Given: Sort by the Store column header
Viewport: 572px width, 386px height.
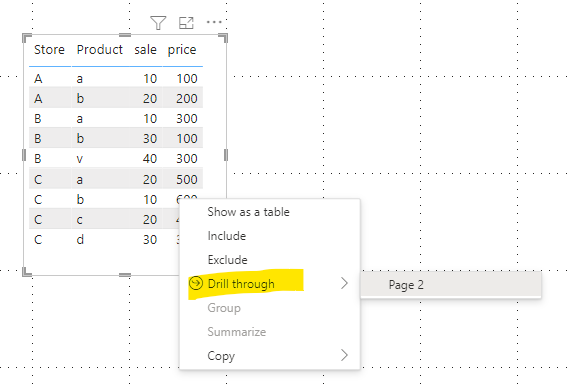Looking at the screenshot, I should tap(49, 50).
